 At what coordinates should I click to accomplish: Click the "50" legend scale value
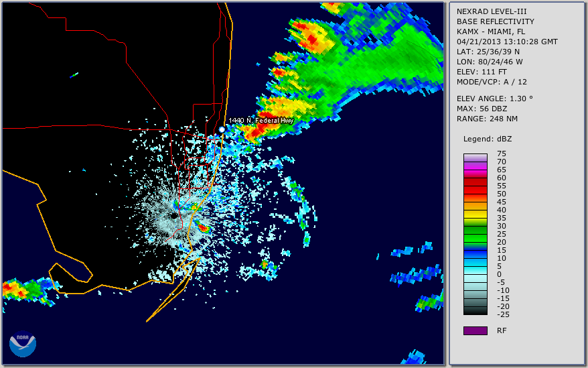(x=502, y=194)
